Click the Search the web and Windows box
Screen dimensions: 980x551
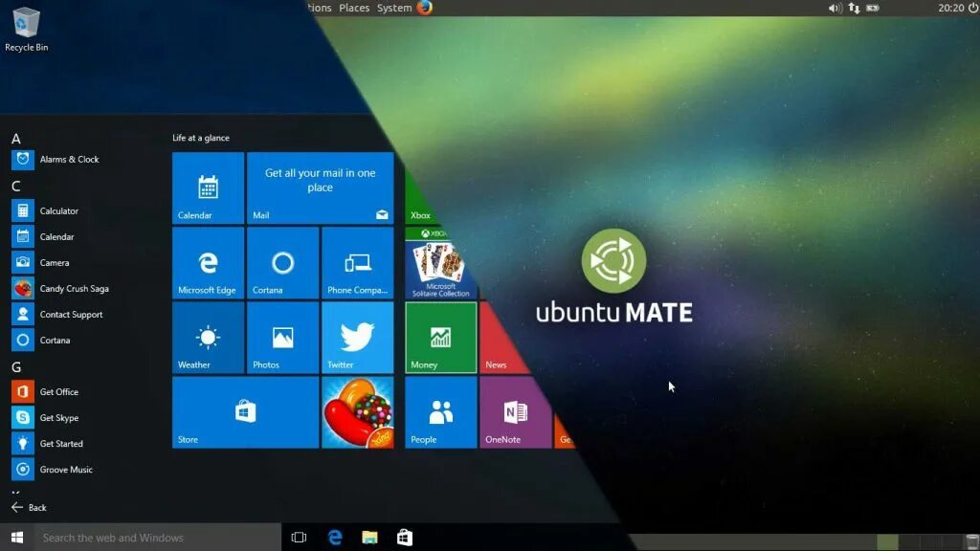[x=158, y=538]
